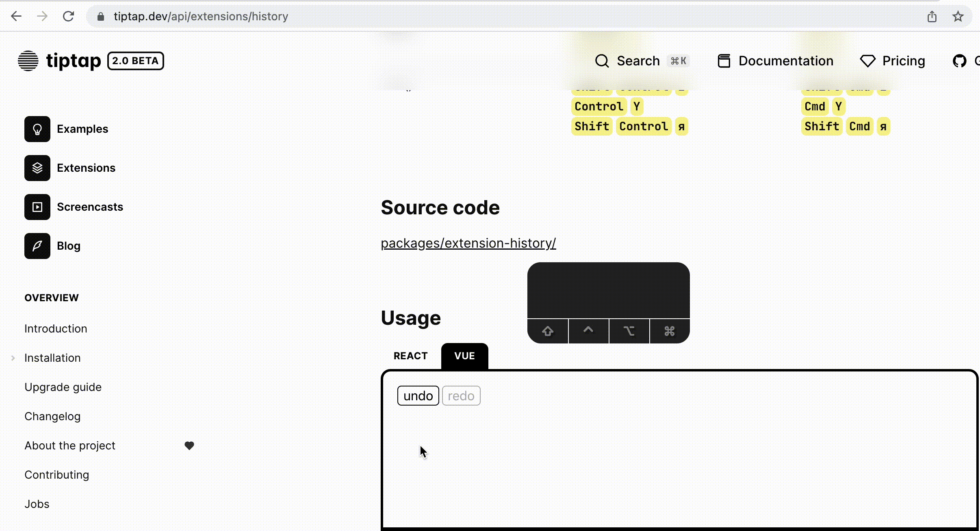Expand the Installation sidebar chevron
Image resolution: width=980 pixels, height=531 pixels.
(13, 358)
